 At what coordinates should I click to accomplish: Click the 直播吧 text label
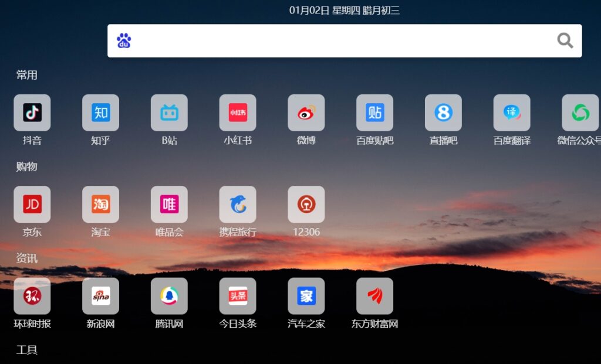click(x=444, y=141)
